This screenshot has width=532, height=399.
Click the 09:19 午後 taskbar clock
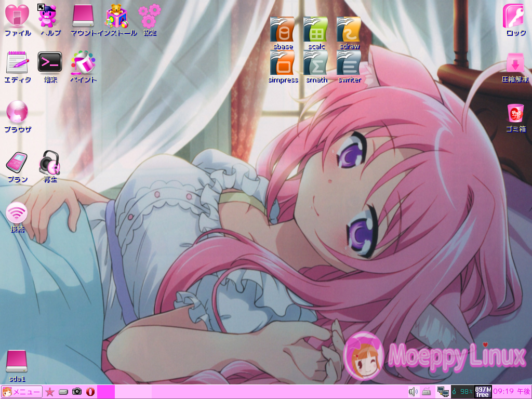tap(511, 392)
